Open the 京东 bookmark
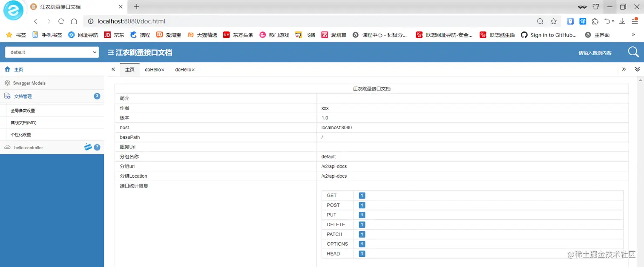 point(114,35)
